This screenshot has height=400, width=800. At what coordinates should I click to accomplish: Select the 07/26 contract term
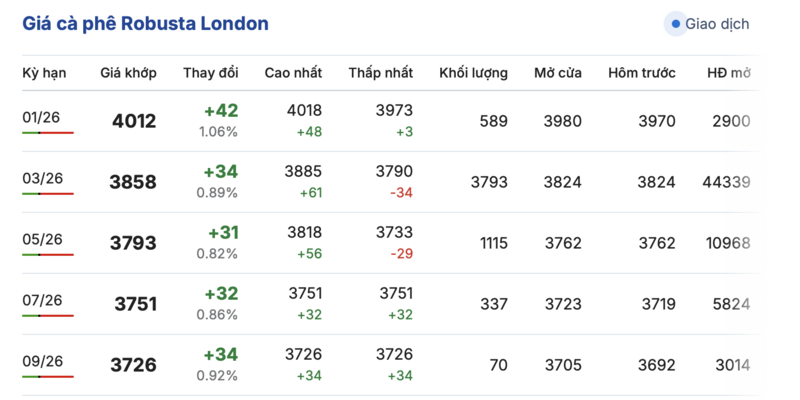click(42, 300)
